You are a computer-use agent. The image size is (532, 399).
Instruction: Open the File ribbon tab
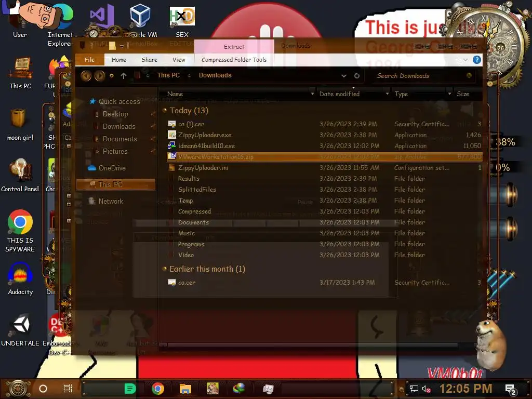pyautogui.click(x=89, y=60)
